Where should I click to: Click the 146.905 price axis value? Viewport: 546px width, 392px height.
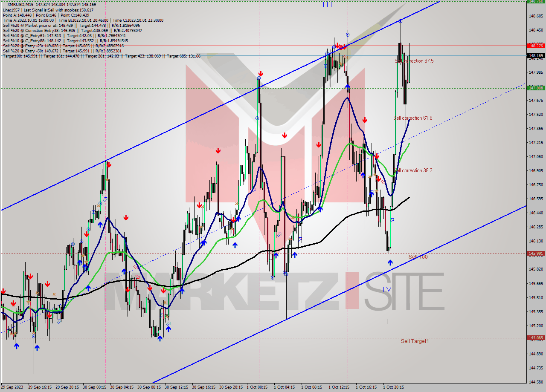point(536,170)
